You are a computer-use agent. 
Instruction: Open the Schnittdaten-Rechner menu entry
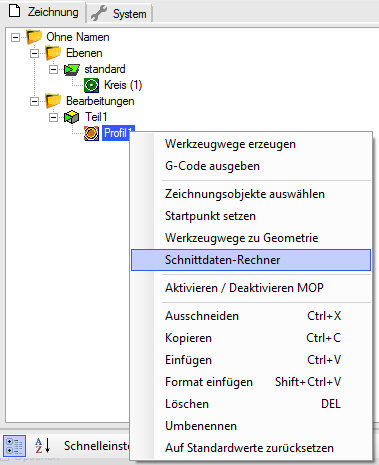[x=251, y=260]
